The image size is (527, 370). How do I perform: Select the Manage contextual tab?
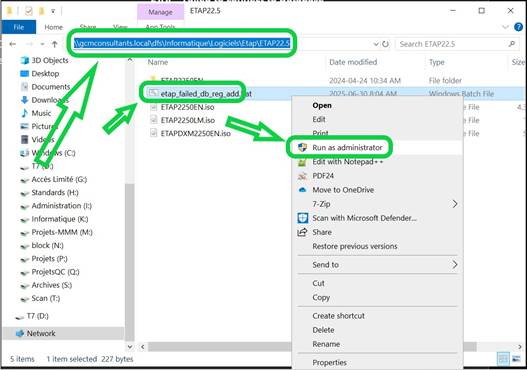click(x=160, y=12)
